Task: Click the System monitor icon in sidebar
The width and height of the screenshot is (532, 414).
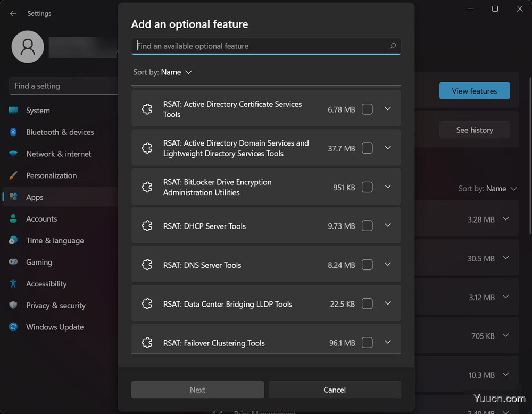Action: (x=13, y=110)
